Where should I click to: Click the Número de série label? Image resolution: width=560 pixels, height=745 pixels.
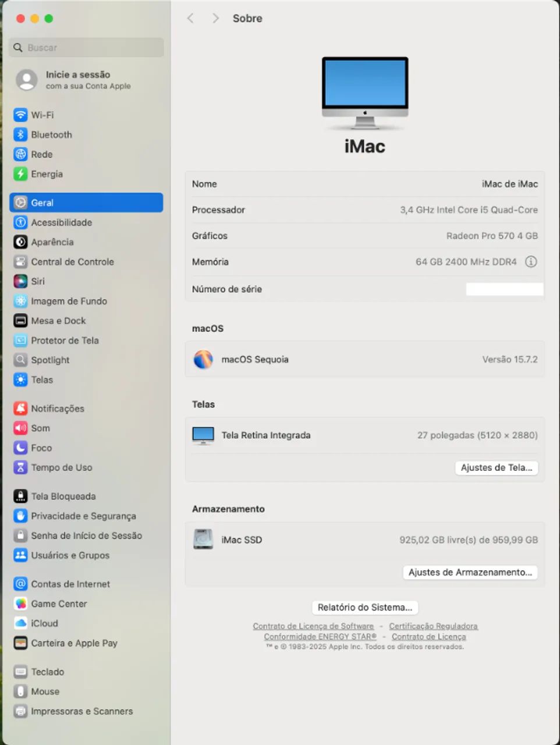tap(227, 289)
